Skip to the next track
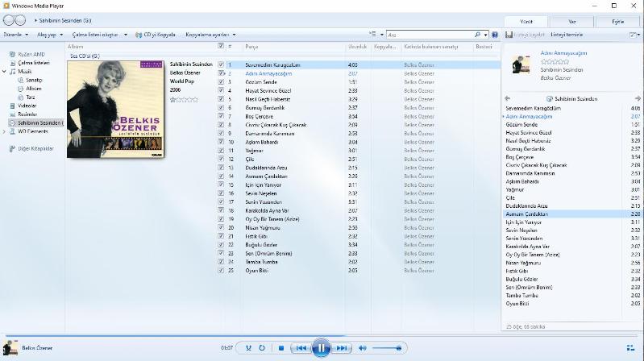This screenshot has width=644, height=361. point(341,348)
